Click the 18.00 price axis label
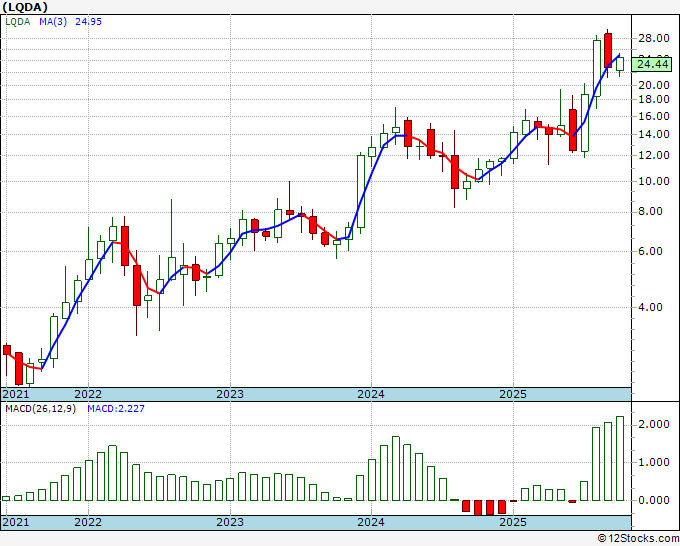This screenshot has height=546, width=680. 654,99
